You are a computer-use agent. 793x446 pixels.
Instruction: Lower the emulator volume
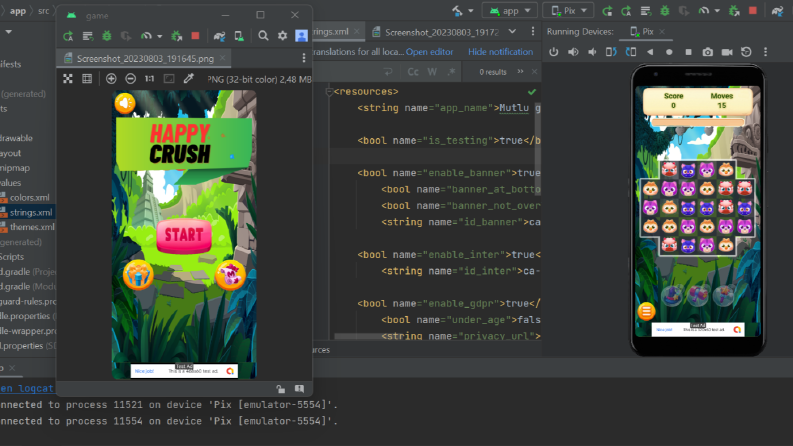tap(592, 52)
